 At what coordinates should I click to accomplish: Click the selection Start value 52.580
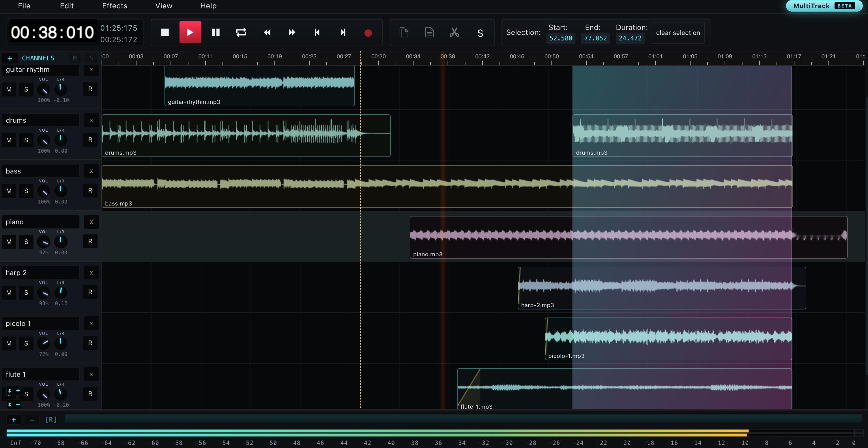pyautogui.click(x=561, y=38)
